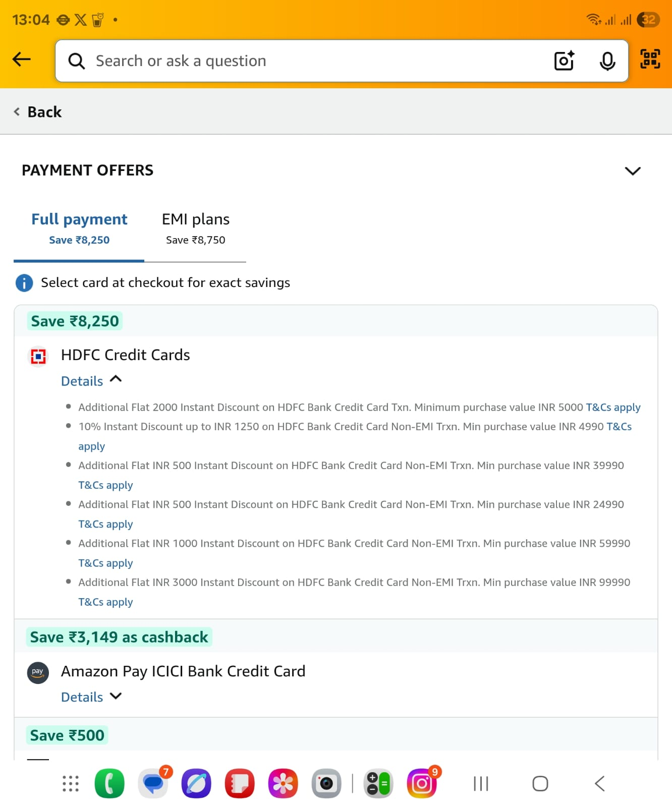Tap the back arrow in header
This screenshot has width=672, height=807.
point(22,59)
